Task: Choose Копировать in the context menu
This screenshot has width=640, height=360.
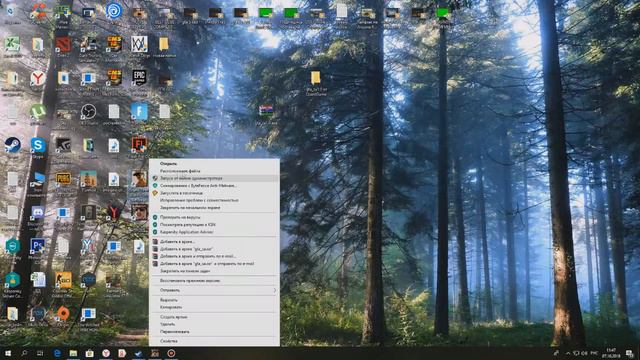Action: [215, 307]
